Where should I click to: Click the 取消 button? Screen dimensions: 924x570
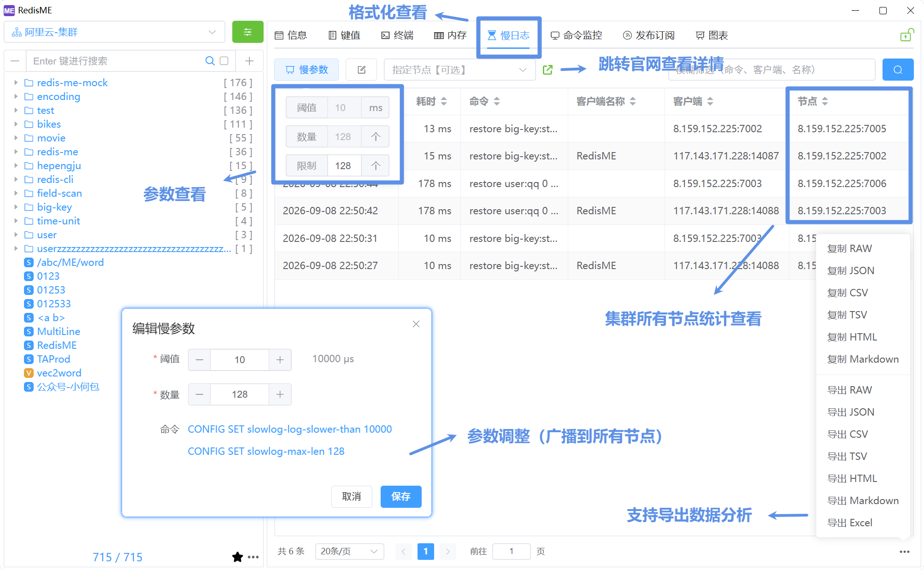coord(352,497)
